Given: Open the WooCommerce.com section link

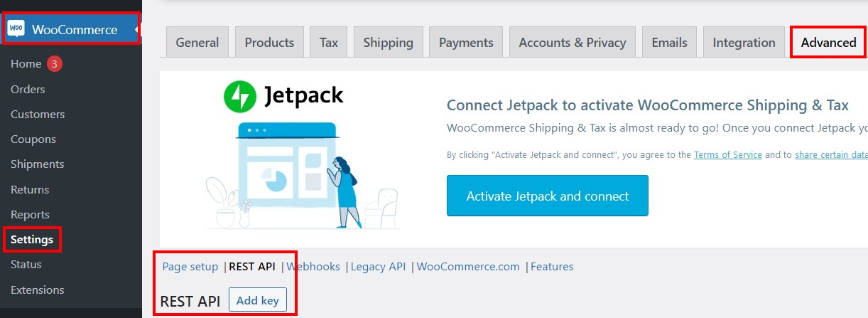Looking at the screenshot, I should point(468,267).
